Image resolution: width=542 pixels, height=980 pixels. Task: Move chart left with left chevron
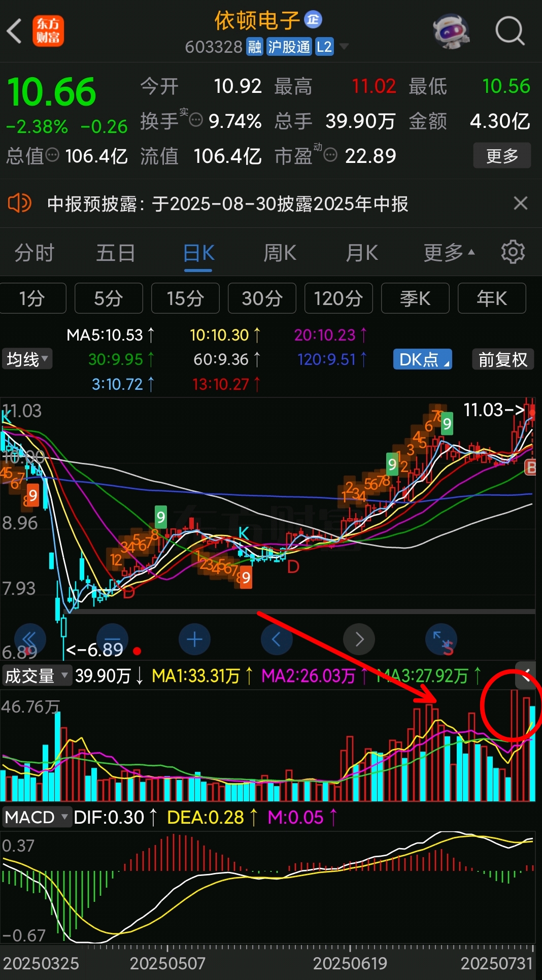click(x=277, y=639)
